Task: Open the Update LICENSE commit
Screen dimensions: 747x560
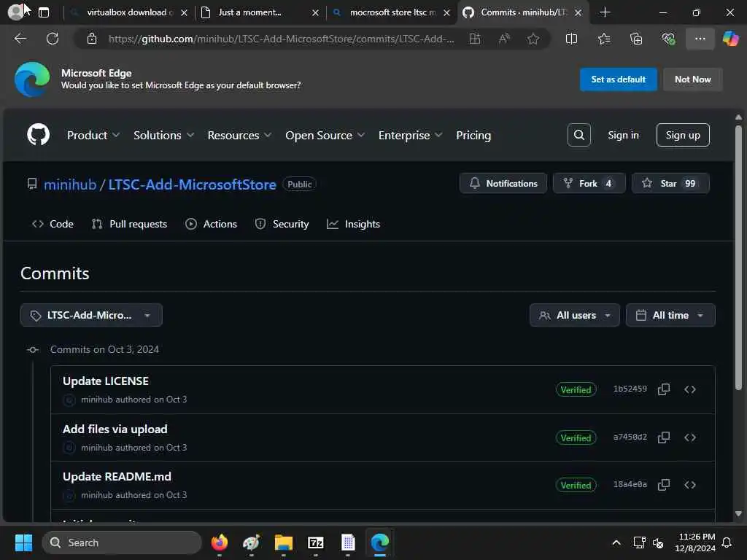Action: point(106,381)
